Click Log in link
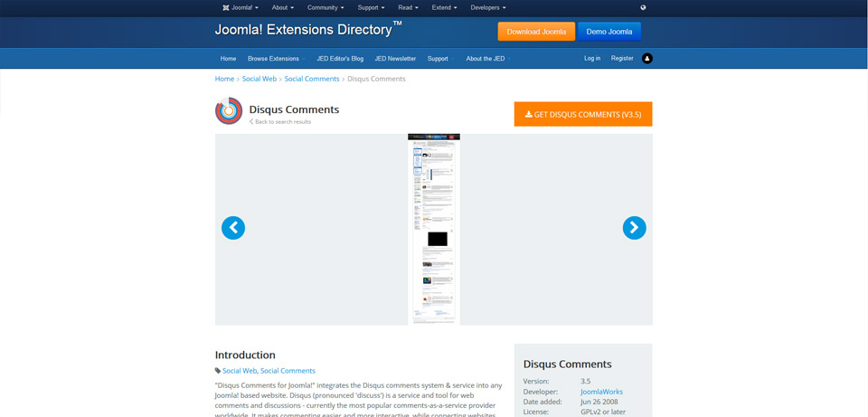 592,58
